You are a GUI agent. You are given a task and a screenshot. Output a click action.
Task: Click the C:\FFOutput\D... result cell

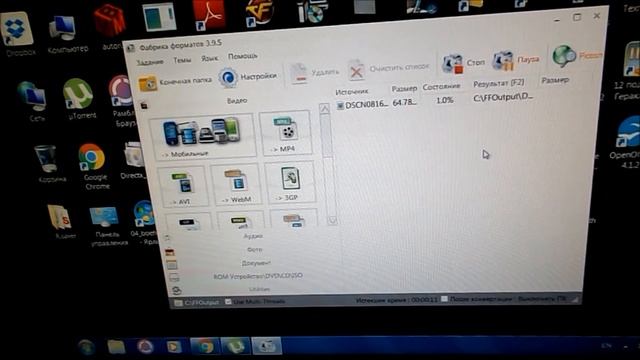[x=503, y=98]
